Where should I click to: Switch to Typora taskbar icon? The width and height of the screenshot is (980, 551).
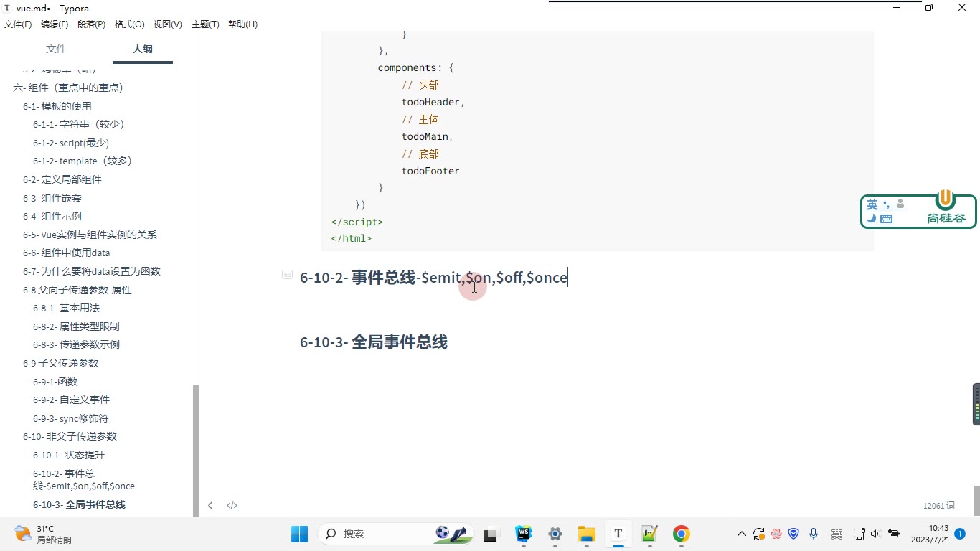point(618,534)
